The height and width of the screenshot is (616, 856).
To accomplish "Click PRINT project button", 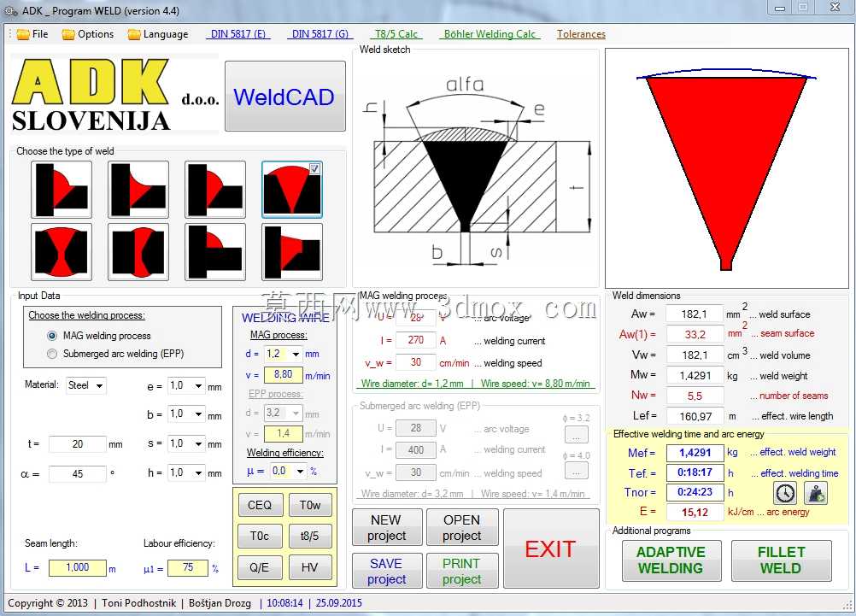I will point(462,571).
